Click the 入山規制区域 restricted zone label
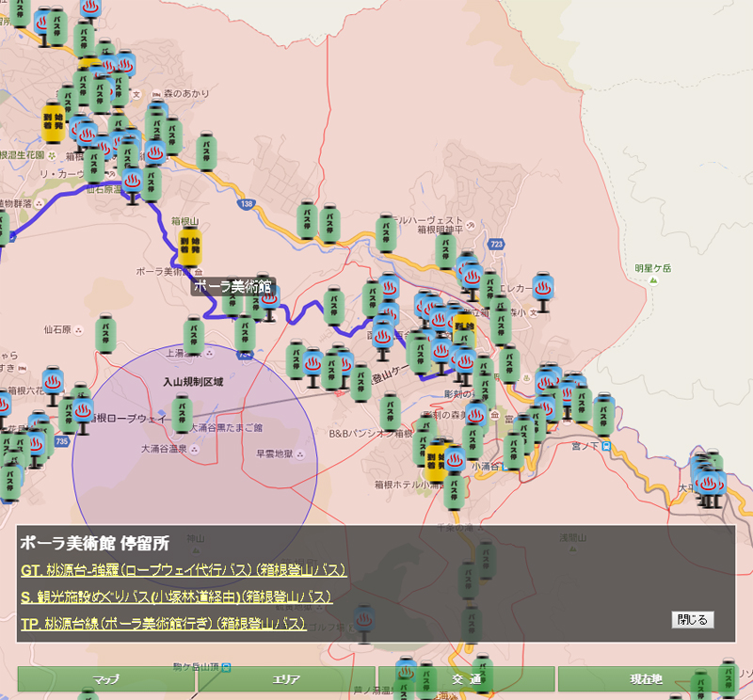 pyautogui.click(x=193, y=382)
